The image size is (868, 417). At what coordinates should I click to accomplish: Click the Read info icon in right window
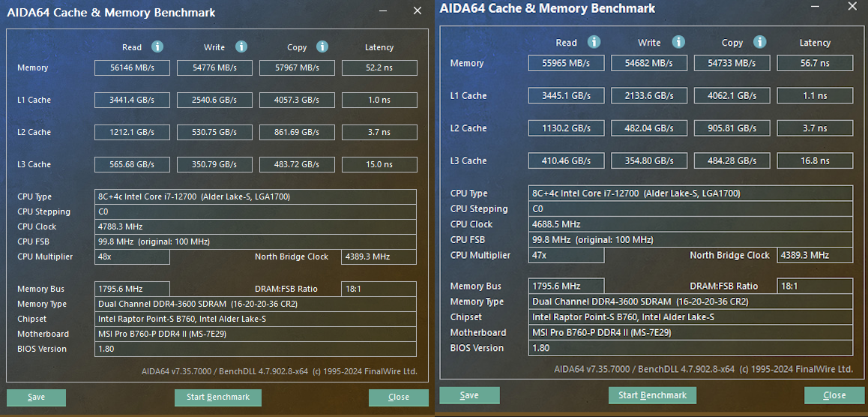[x=594, y=42]
